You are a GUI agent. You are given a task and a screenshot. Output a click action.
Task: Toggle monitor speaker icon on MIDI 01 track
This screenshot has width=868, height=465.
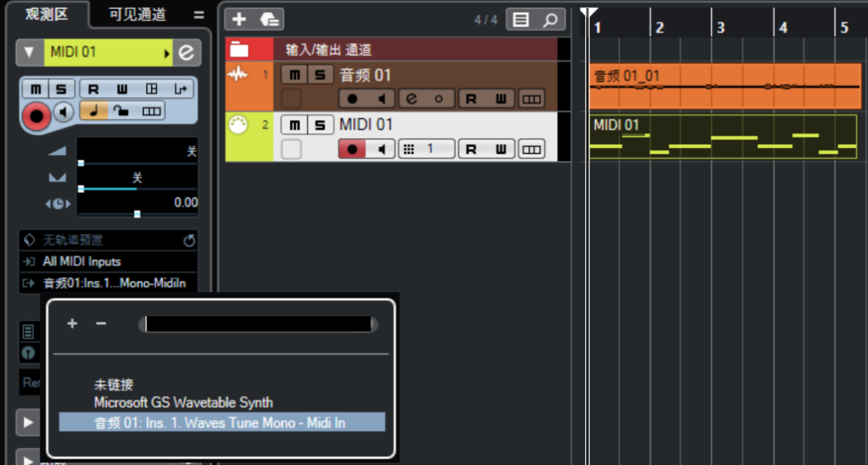click(382, 149)
